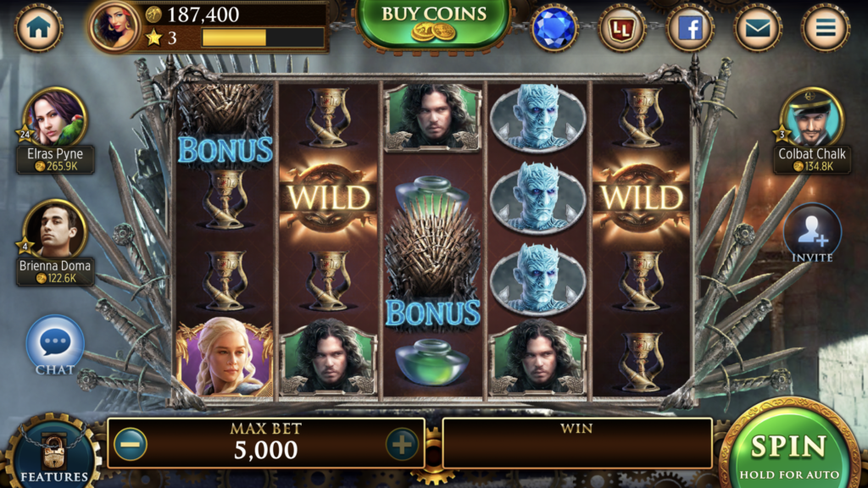Click the Buy Coins button

tap(433, 22)
